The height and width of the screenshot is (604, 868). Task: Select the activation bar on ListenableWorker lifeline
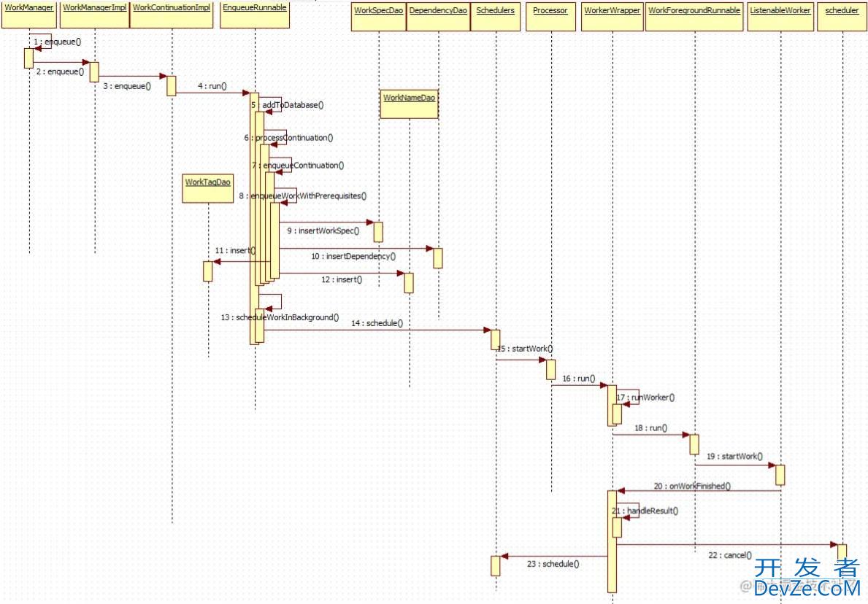click(780, 475)
